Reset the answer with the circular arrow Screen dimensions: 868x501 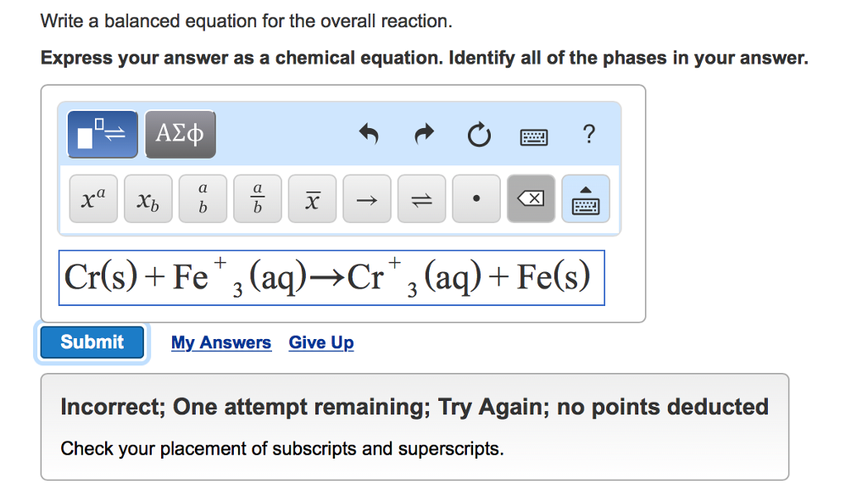coord(478,134)
